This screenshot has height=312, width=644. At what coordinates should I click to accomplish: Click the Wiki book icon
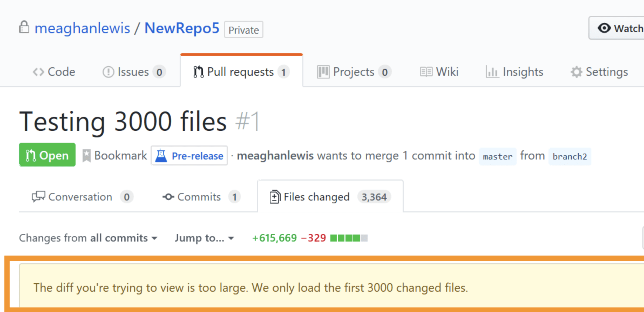426,72
